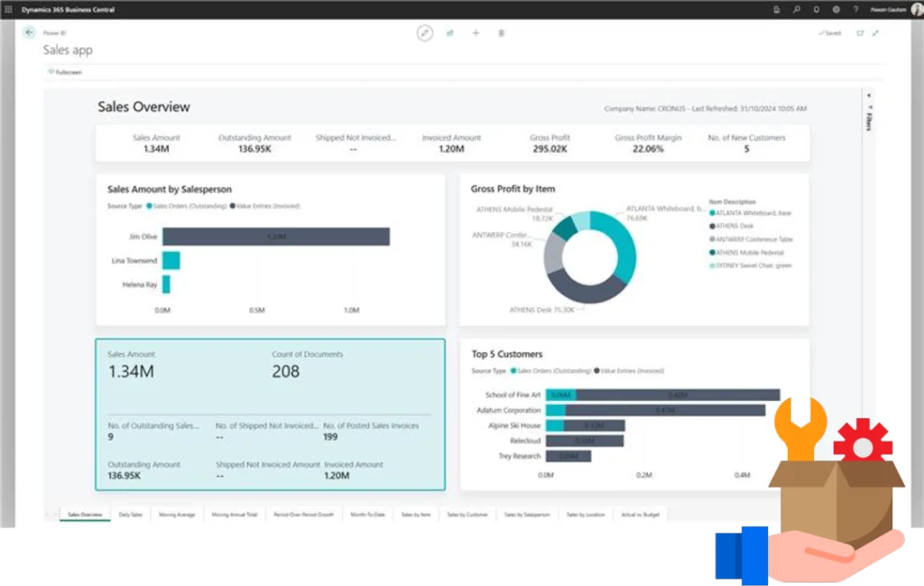Open the Sales by Location tab

coord(586,515)
